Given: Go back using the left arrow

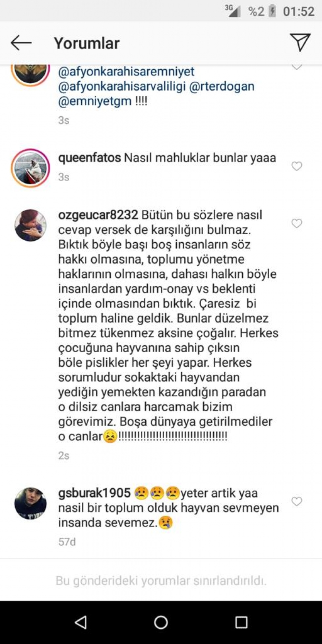Looking at the screenshot, I should pyautogui.click(x=21, y=43).
